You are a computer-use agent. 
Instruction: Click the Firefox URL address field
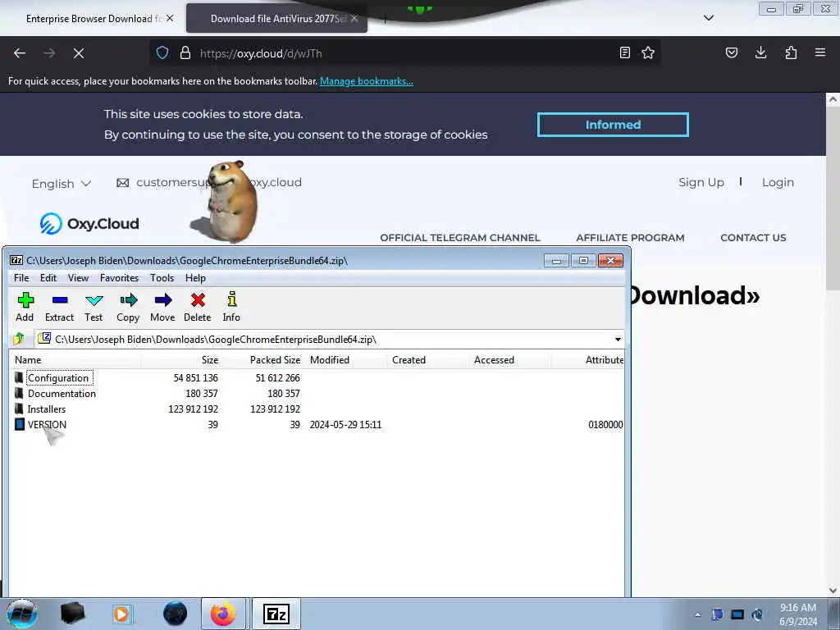click(x=407, y=53)
